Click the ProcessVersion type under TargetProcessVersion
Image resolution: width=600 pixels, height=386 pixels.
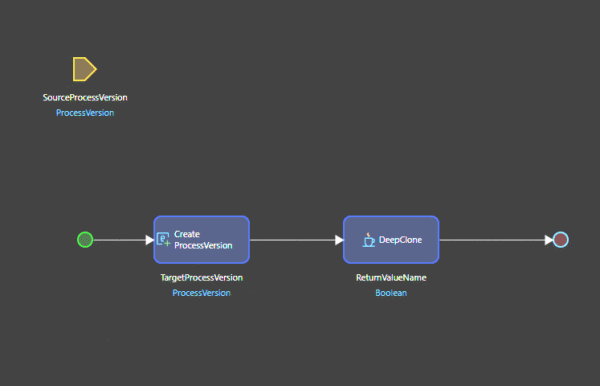tap(201, 293)
